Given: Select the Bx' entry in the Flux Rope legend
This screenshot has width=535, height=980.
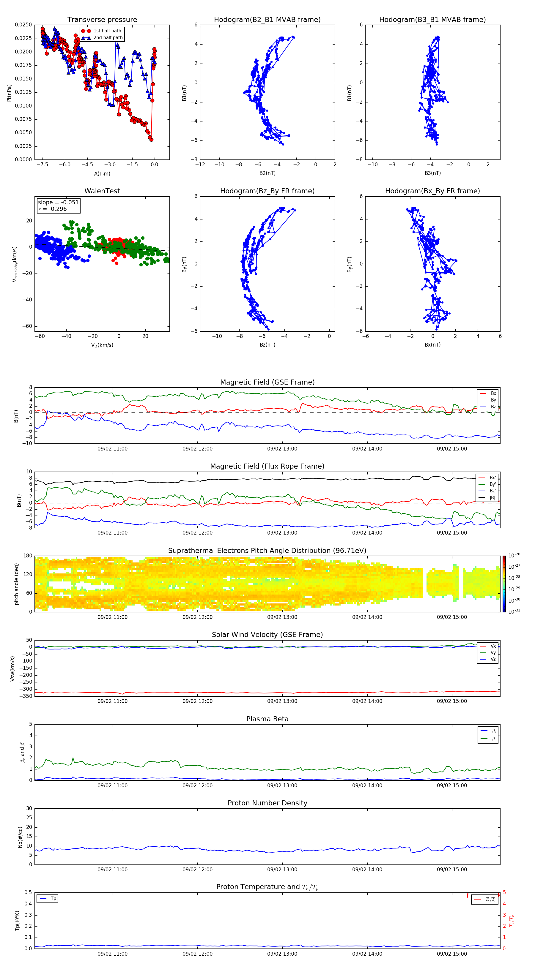Looking at the screenshot, I should point(487,478).
